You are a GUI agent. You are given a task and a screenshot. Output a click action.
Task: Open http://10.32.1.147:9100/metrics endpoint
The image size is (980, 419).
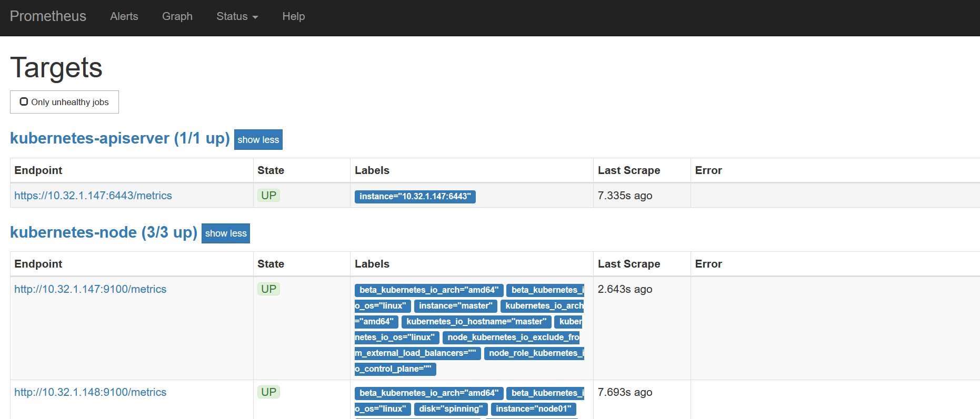click(91, 289)
